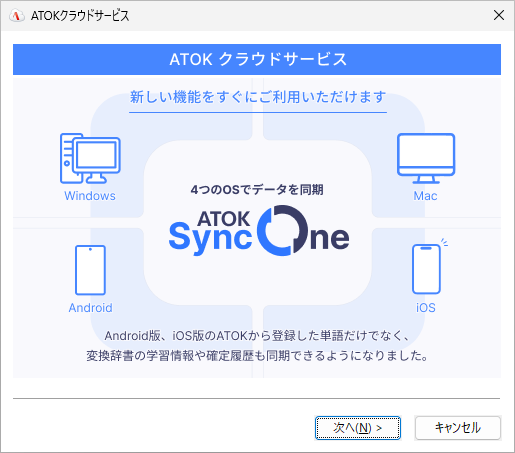Click the text '4つのOSでデータを同期'

click(257, 190)
